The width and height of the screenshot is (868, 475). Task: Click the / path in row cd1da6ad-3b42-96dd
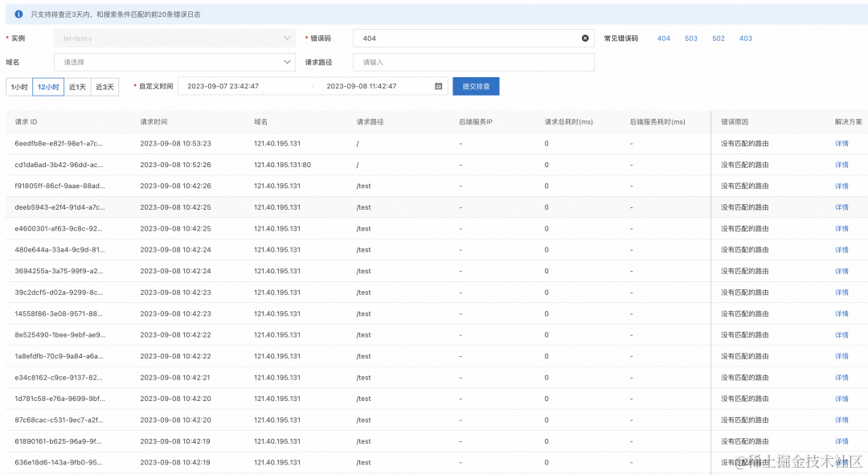coord(358,165)
